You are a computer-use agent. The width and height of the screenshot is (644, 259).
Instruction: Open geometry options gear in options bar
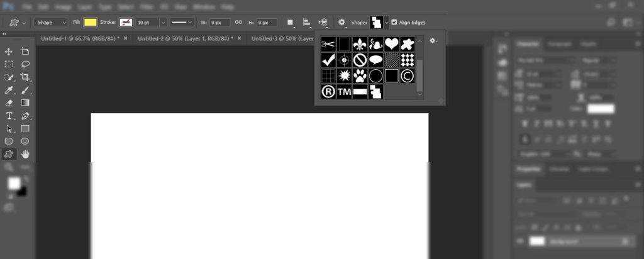[x=341, y=23]
